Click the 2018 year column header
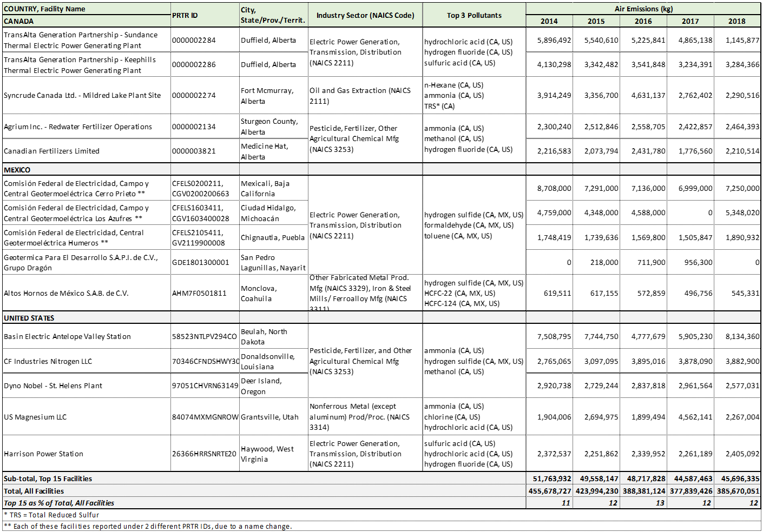The image size is (763, 532). coord(736,21)
